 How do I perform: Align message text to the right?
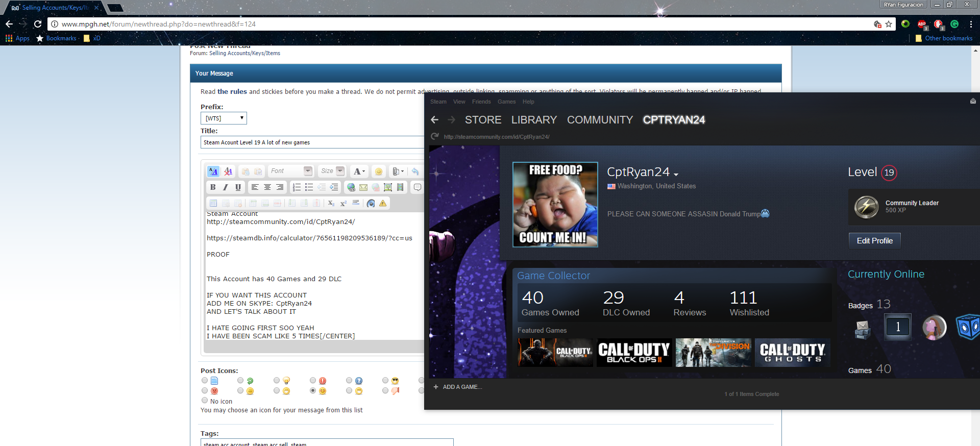tap(280, 187)
